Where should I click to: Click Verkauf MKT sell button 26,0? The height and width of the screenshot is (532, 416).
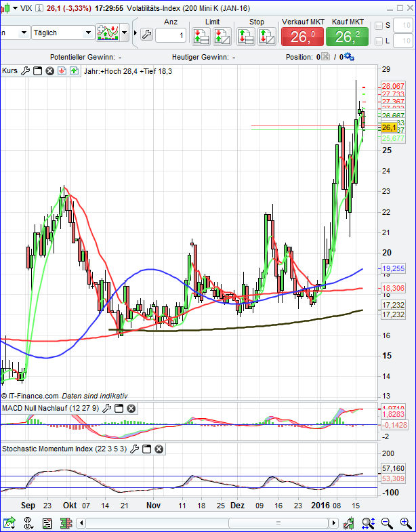click(302, 37)
